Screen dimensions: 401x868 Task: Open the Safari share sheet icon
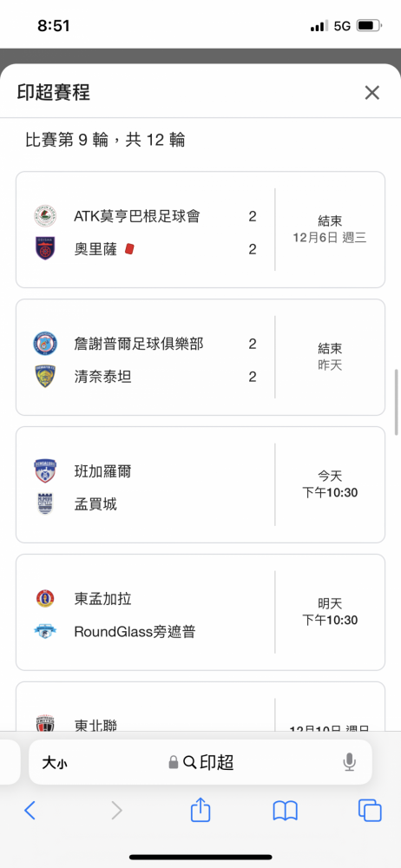pos(200,811)
